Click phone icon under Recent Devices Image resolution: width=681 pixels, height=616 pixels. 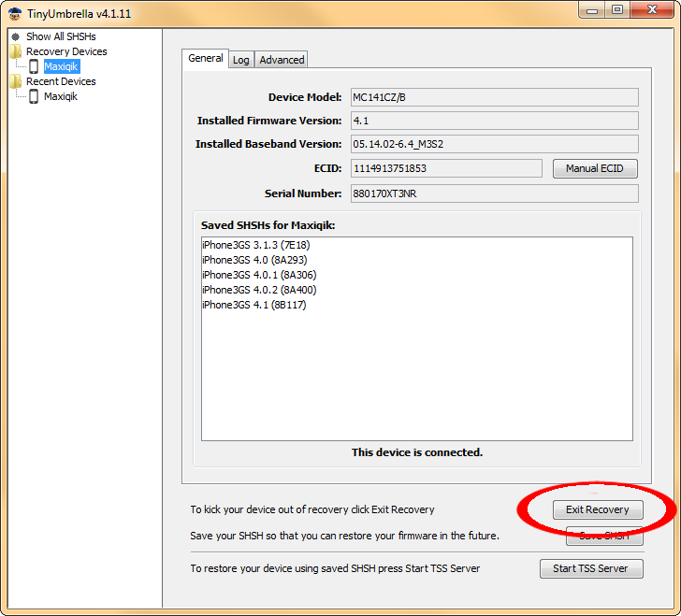tap(34, 96)
